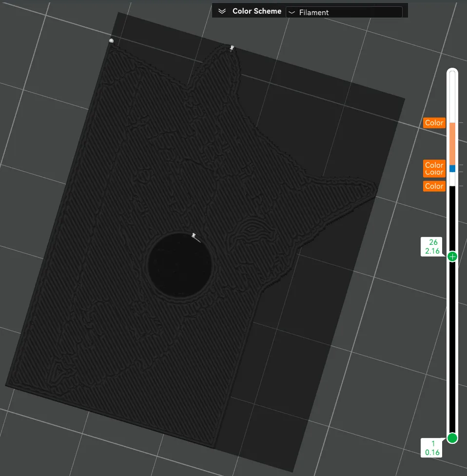The width and height of the screenshot is (467, 476).
Task: Open the Filament color scheme dropdown
Action: [x=344, y=12]
